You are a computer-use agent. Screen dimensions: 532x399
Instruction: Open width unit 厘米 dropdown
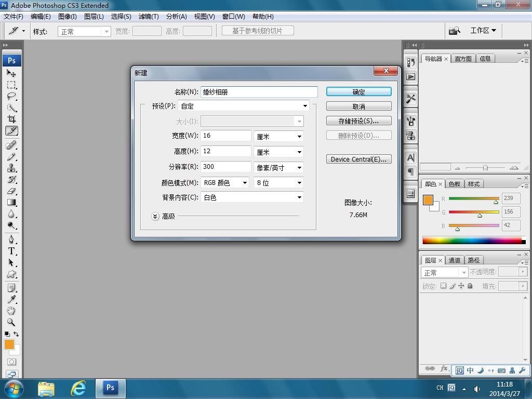(x=278, y=137)
